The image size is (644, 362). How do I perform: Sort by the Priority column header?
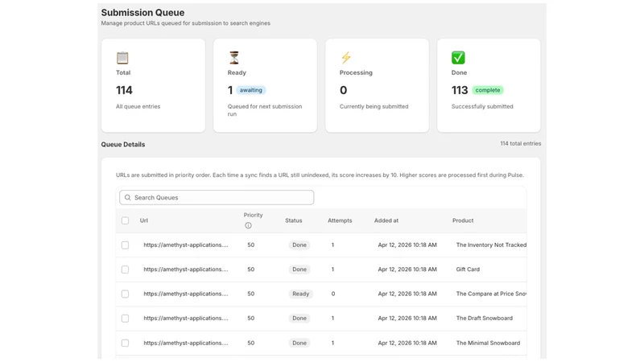(253, 215)
